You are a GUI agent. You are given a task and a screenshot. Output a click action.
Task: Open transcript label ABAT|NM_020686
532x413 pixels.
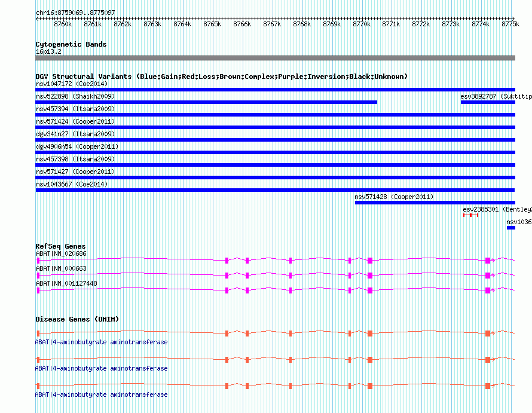(61, 253)
